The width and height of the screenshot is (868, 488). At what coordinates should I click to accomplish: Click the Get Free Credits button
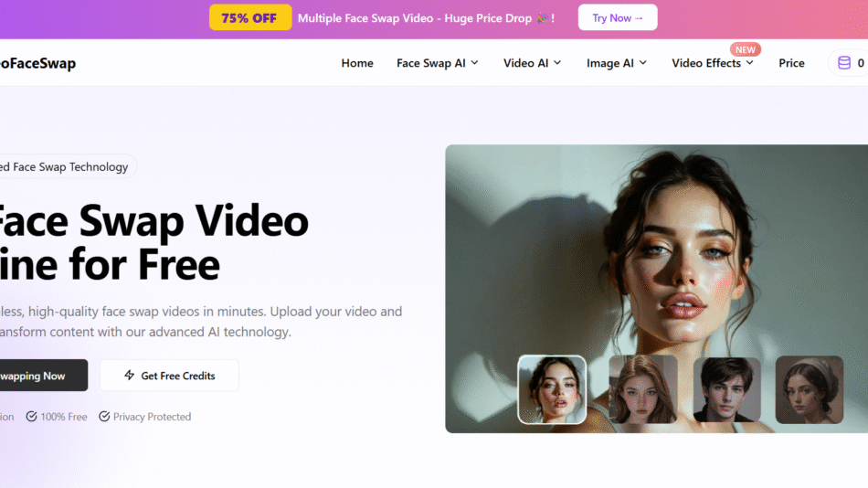point(169,376)
